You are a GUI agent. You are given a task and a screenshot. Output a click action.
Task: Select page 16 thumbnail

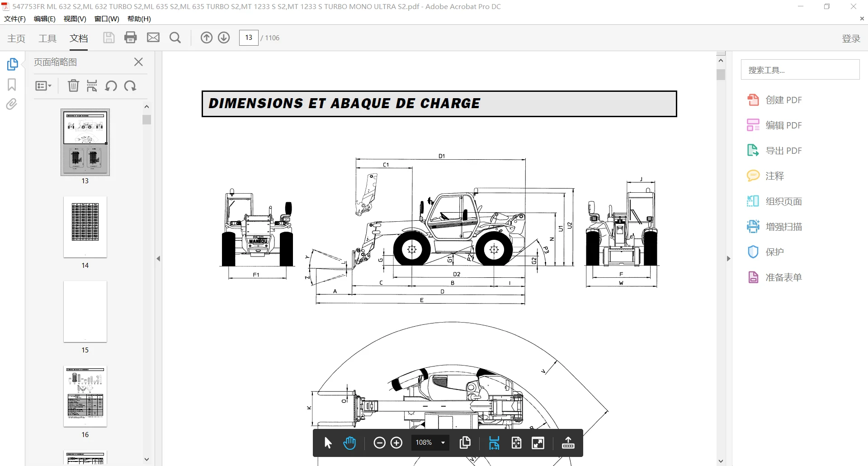(85, 396)
